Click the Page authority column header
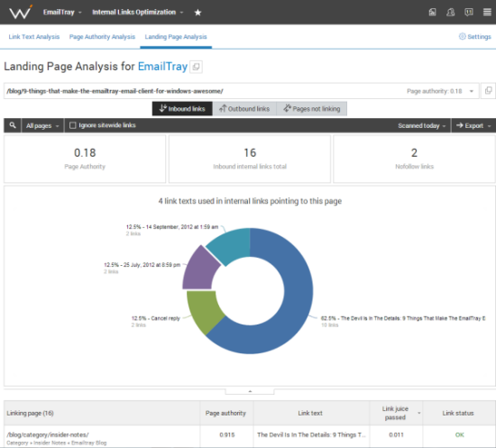Image resolution: width=496 pixels, height=448 pixels. [225, 413]
